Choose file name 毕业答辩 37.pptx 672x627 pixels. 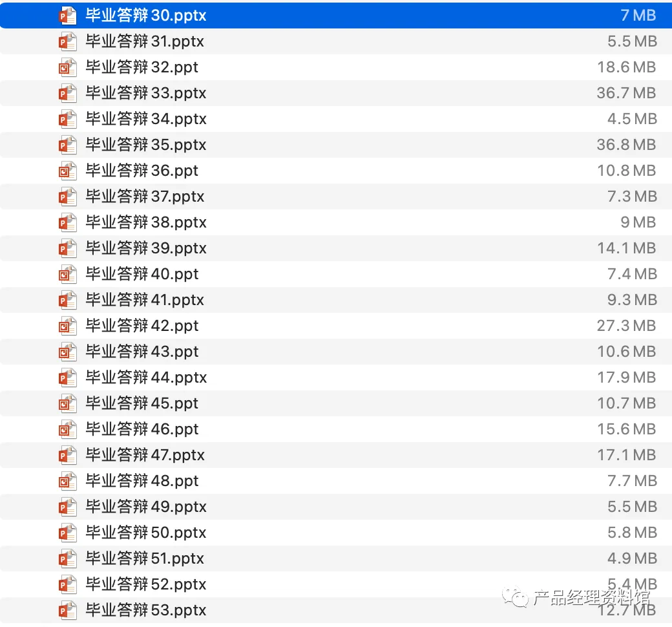point(145,197)
